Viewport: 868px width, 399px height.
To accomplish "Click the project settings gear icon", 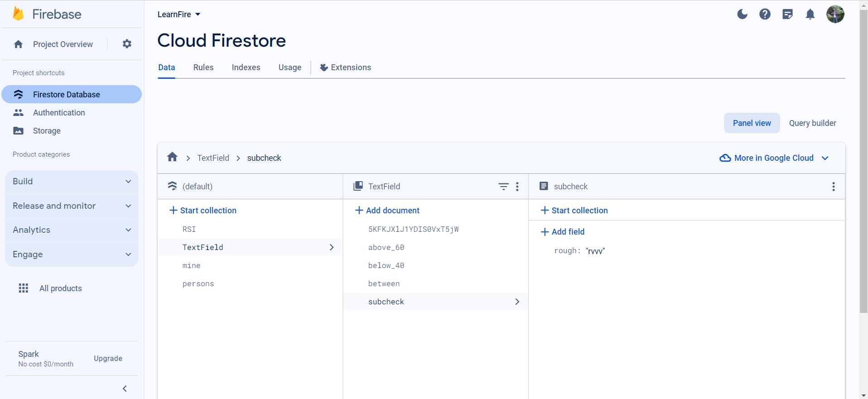I will tap(127, 44).
